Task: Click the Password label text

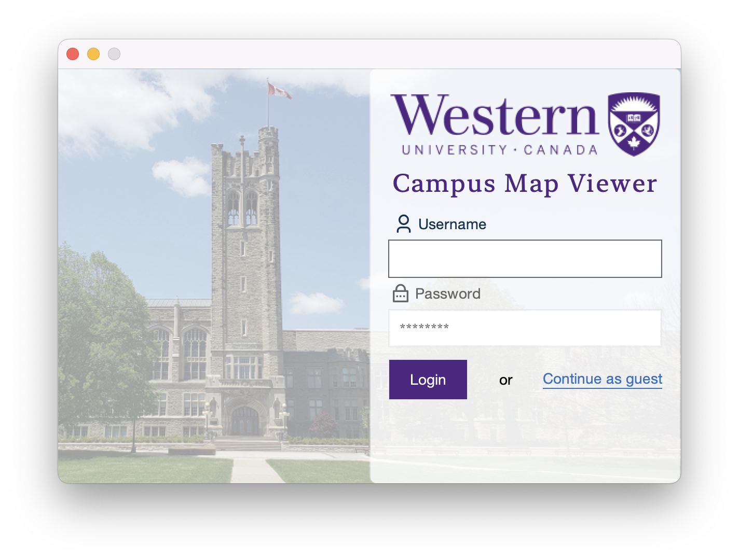Action: tap(448, 293)
